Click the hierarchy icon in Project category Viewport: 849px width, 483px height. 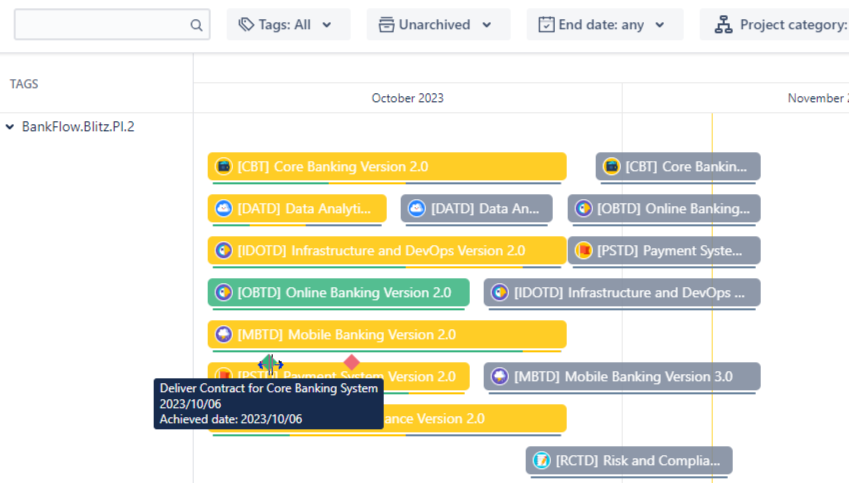723,24
